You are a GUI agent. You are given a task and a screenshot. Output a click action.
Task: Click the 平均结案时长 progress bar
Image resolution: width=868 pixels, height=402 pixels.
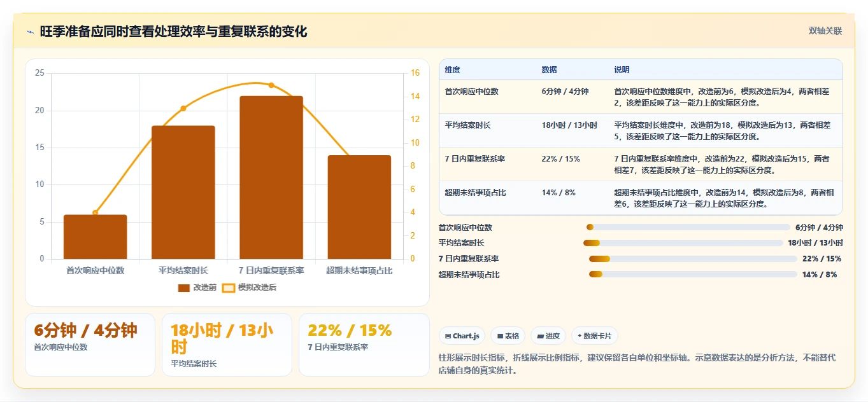tap(683, 243)
